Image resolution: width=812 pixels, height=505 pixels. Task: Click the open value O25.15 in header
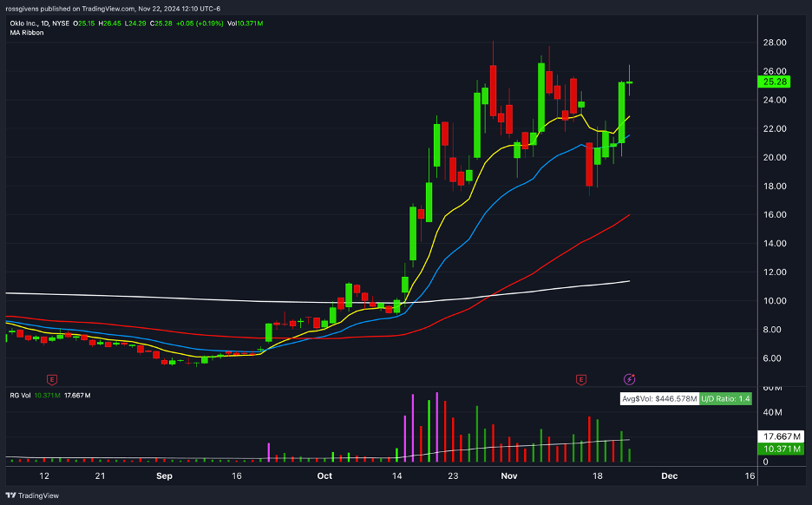[84, 23]
